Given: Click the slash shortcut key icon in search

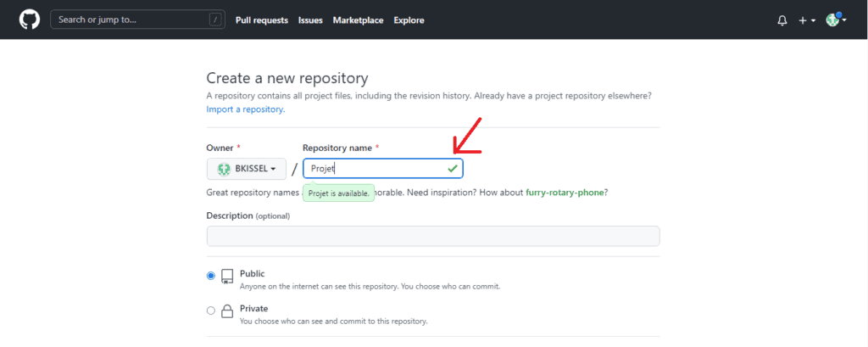Looking at the screenshot, I should [x=214, y=20].
